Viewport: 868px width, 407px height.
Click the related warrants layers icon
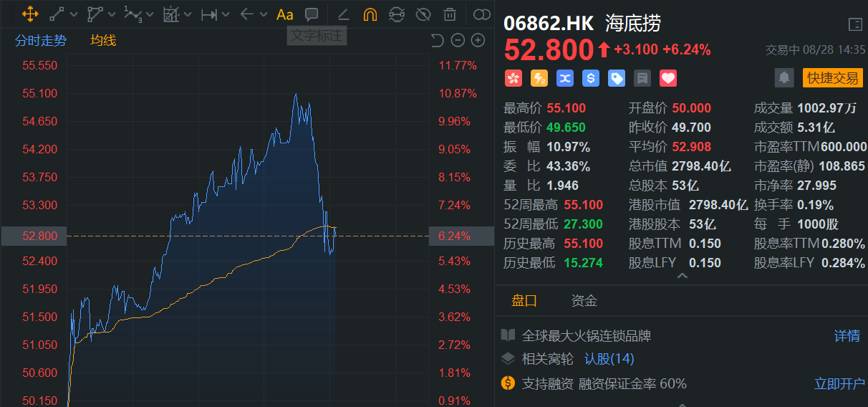coord(508,358)
